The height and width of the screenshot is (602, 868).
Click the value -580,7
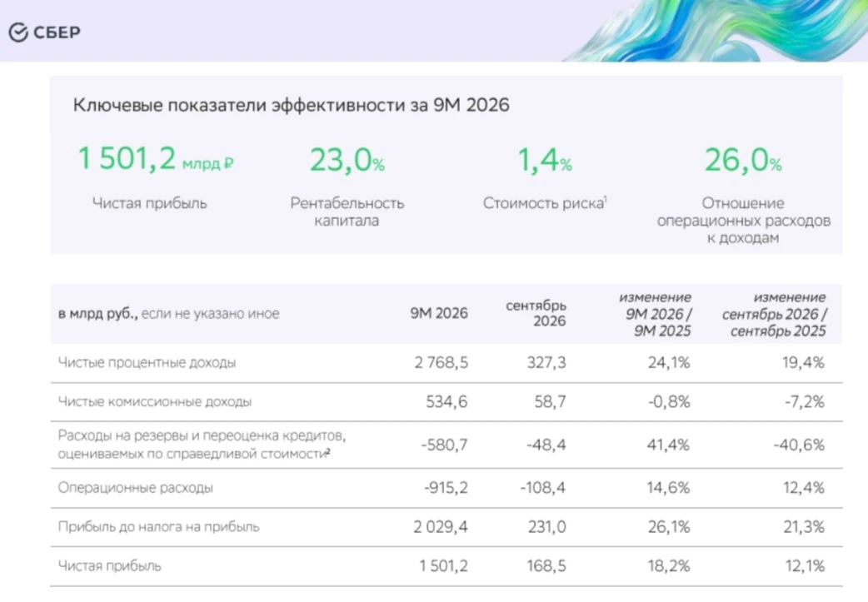point(445,445)
